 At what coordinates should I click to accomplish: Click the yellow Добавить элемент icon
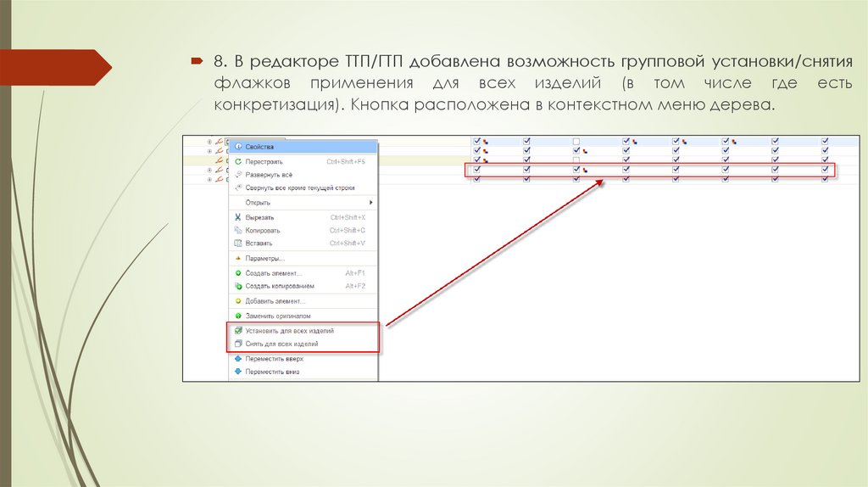[x=238, y=301]
